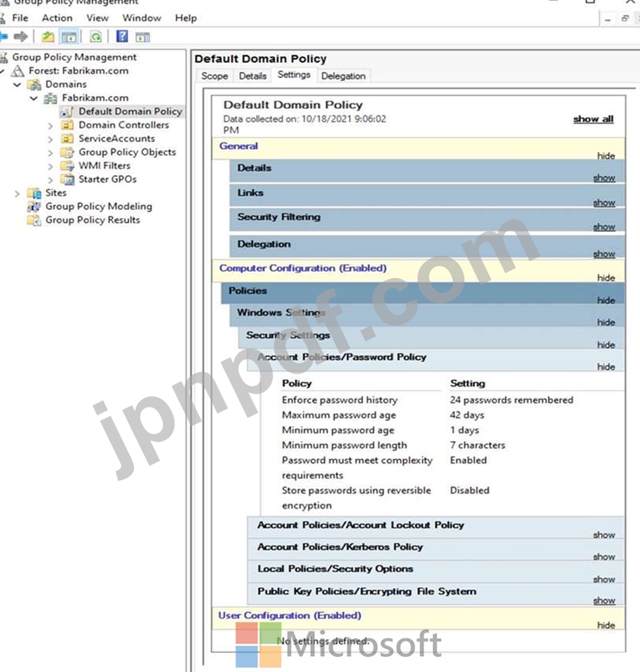Show the Links subsection

click(x=604, y=202)
